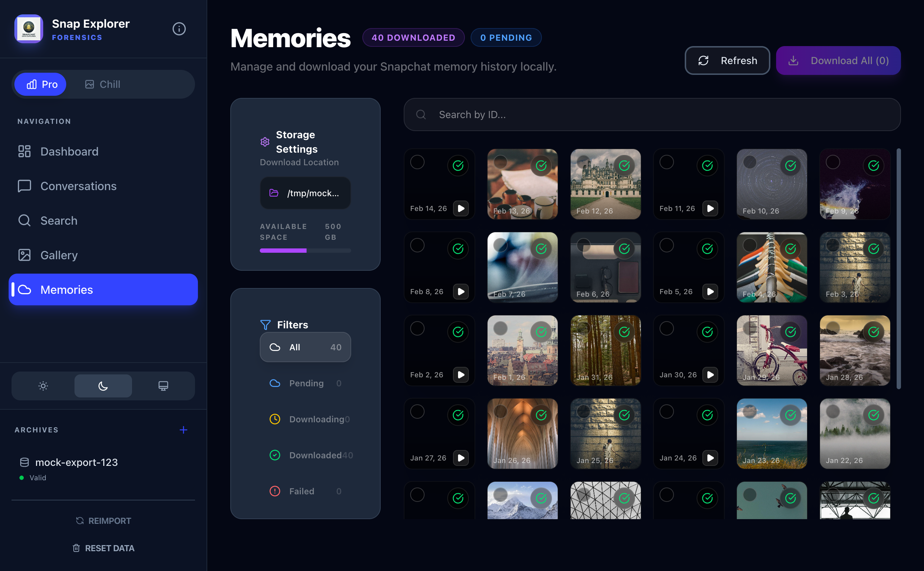Click the Archives plus icon
Viewport: 924px width, 571px height.
click(x=184, y=430)
